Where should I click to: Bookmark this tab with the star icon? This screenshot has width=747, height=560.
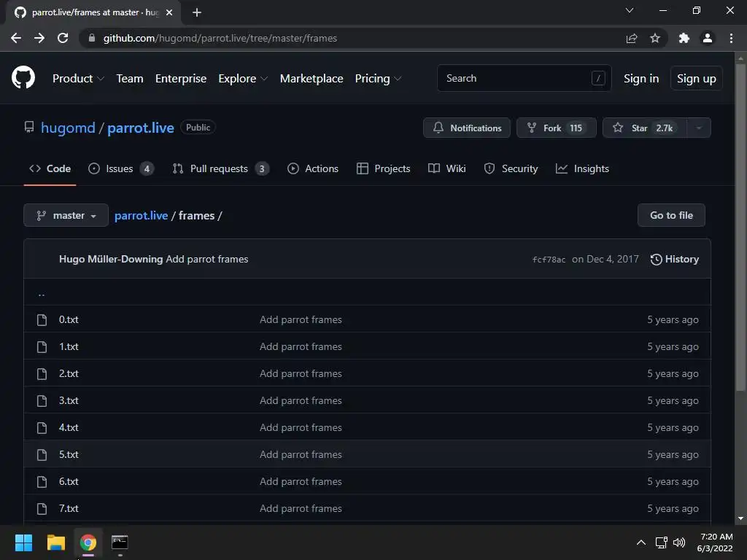point(655,38)
